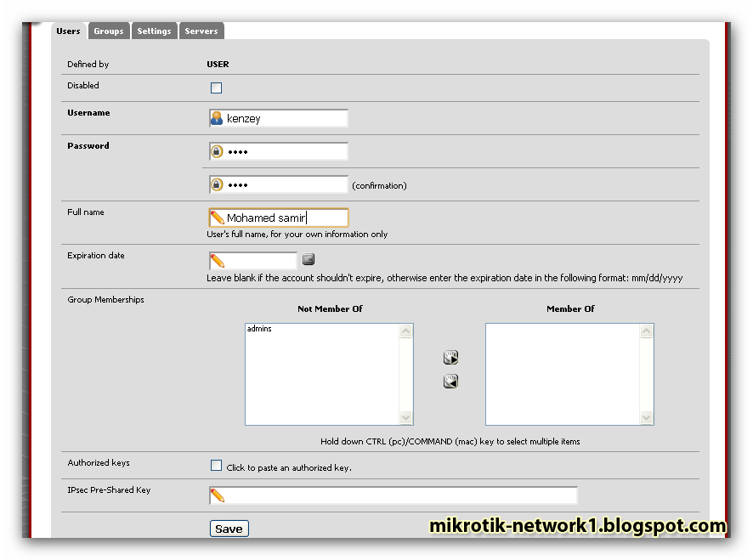Screen dimensions: 753x560
Task: Click the remove-from-group left arrow icon
Action: tap(450, 382)
